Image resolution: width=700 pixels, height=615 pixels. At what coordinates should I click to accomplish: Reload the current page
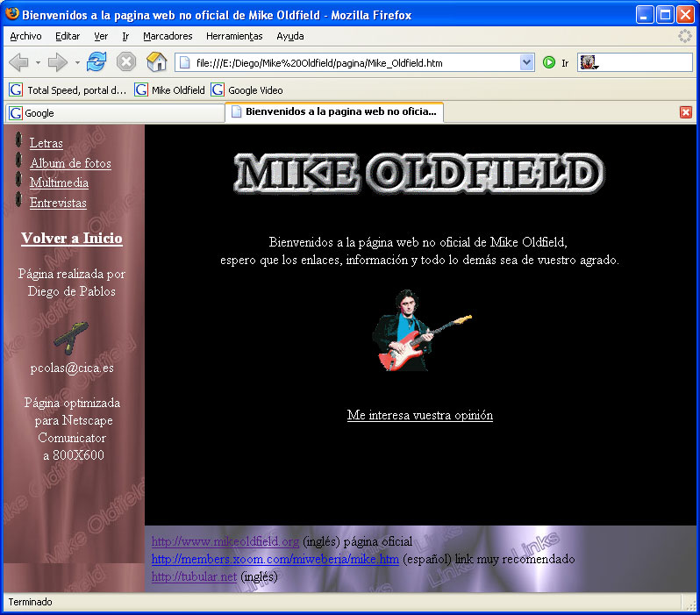[x=96, y=61]
